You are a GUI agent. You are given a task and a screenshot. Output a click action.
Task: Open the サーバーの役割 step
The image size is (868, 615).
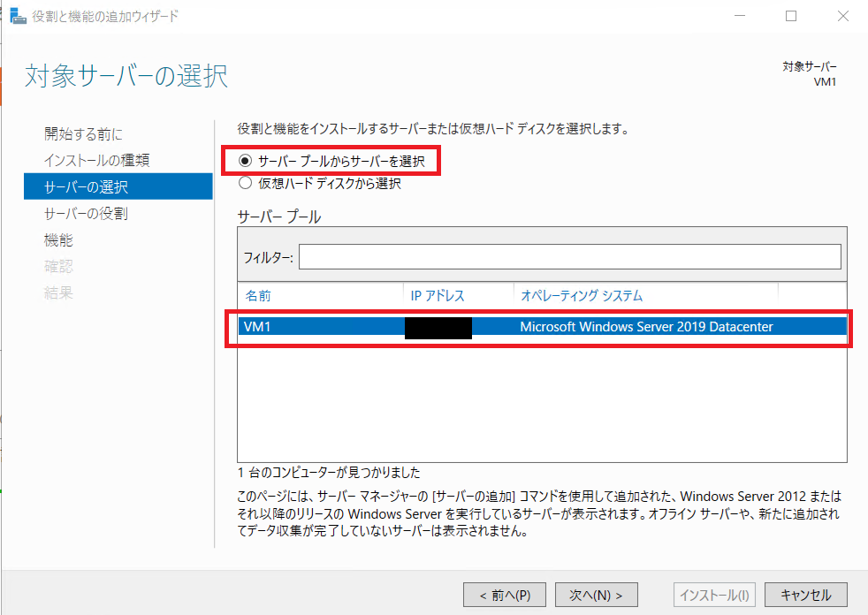tap(86, 214)
